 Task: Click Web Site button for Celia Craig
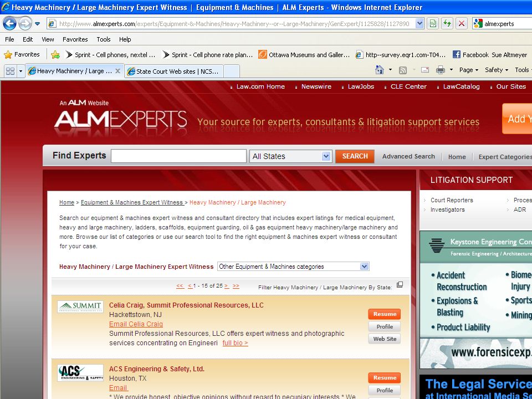click(x=385, y=339)
